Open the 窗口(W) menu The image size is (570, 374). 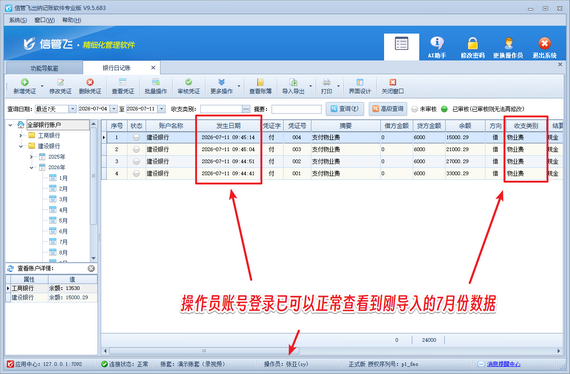coord(44,20)
